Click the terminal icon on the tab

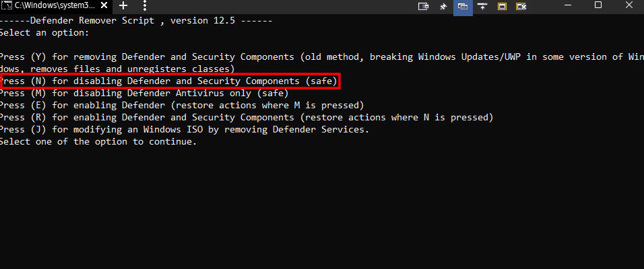[x=6, y=6]
